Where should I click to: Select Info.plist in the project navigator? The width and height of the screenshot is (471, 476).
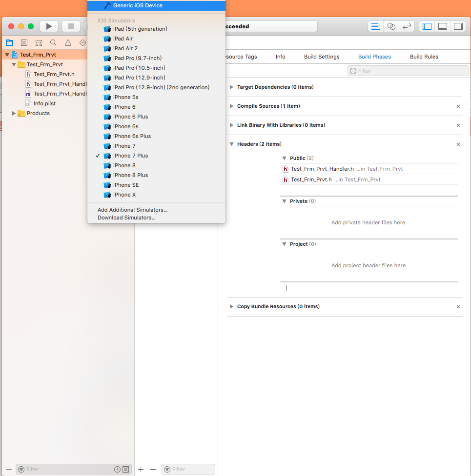[x=45, y=103]
